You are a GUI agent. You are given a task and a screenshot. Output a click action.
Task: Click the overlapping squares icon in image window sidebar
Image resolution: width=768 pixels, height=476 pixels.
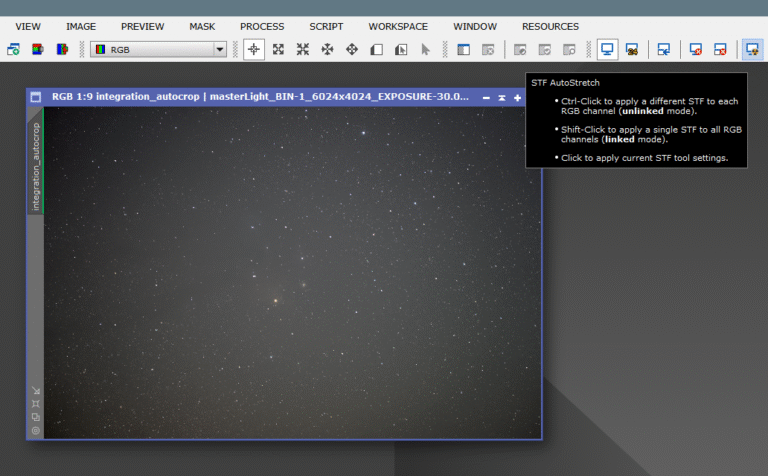36,417
